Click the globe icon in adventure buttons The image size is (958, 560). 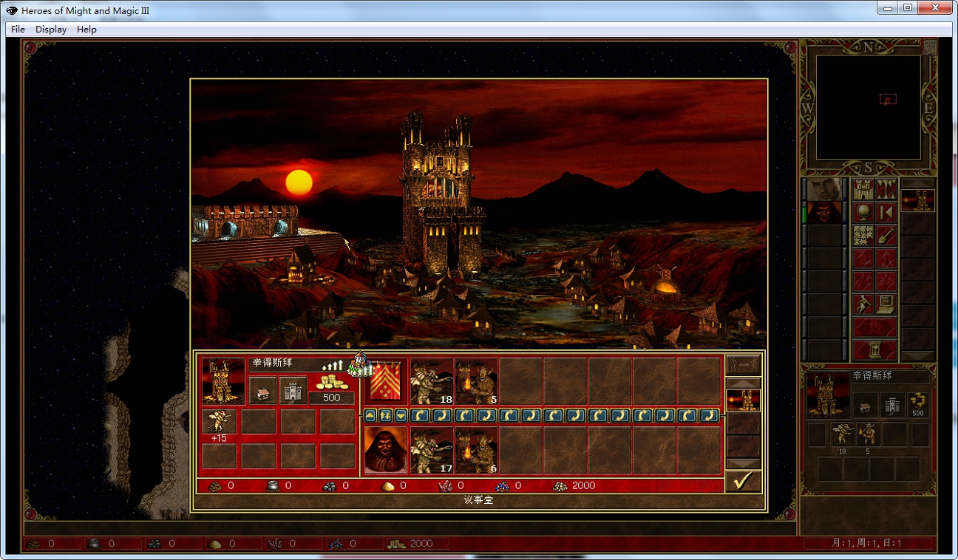[x=864, y=213]
